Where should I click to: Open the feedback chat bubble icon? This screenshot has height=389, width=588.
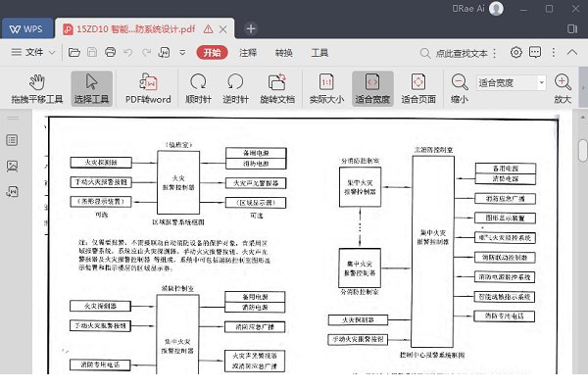tap(535, 52)
